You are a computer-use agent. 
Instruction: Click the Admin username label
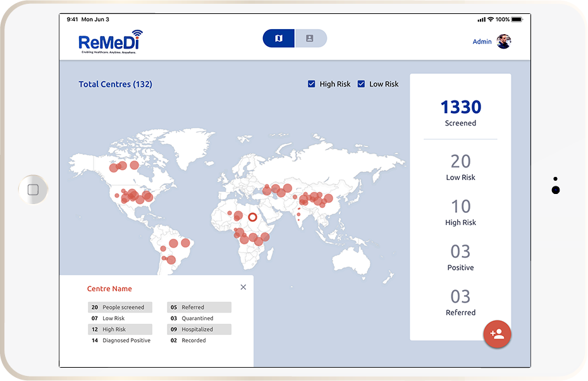482,42
